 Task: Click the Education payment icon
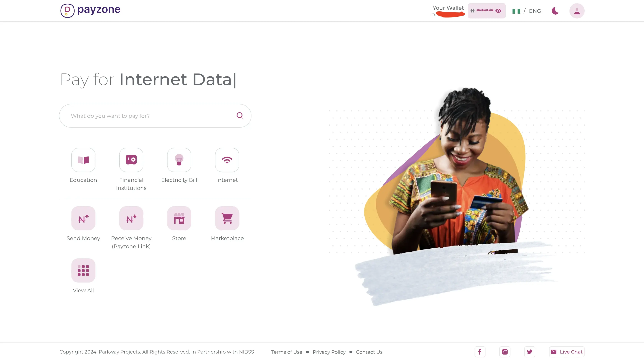point(83,160)
